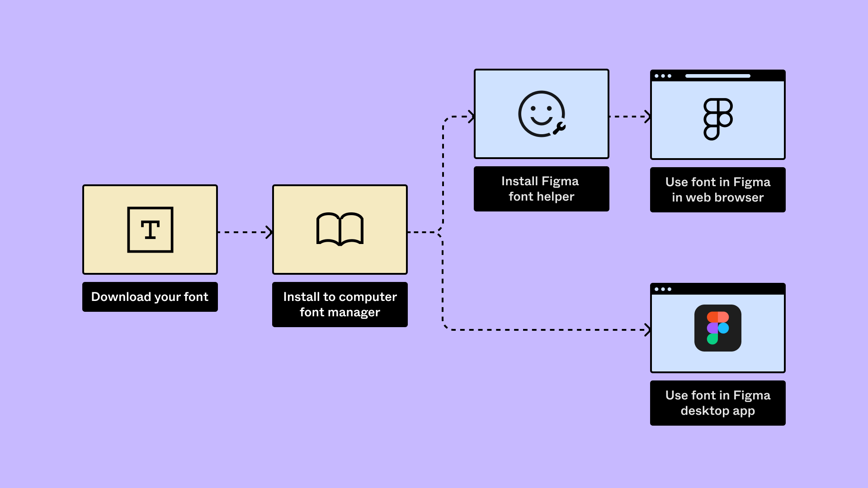Toggle the Use font in Figma web browser option
This screenshot has height=488, width=868.
[x=718, y=189]
